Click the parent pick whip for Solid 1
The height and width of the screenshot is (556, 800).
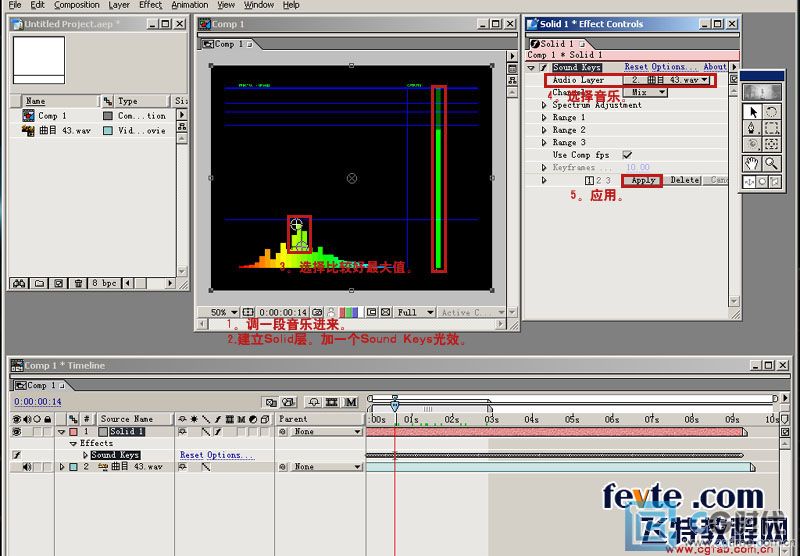(x=283, y=432)
